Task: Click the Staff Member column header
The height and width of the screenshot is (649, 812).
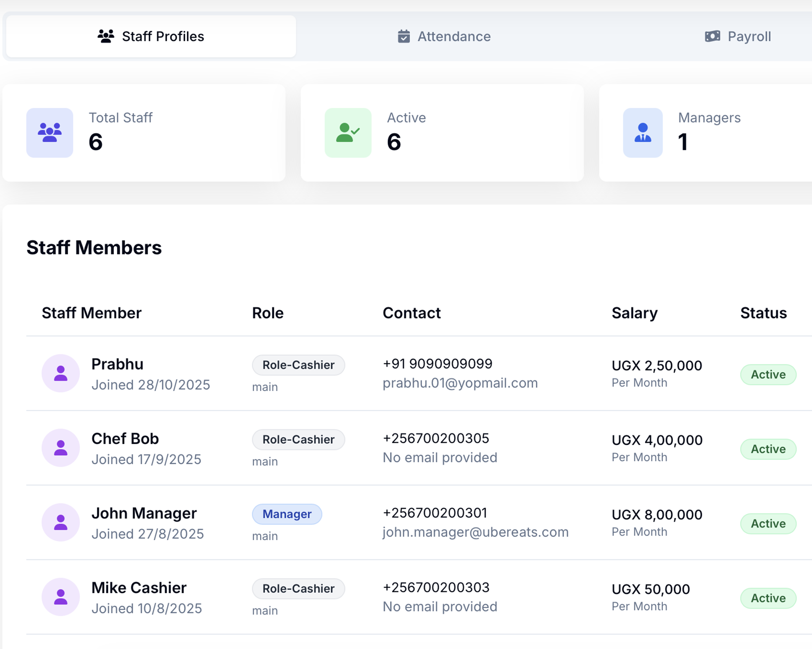Action: point(92,313)
